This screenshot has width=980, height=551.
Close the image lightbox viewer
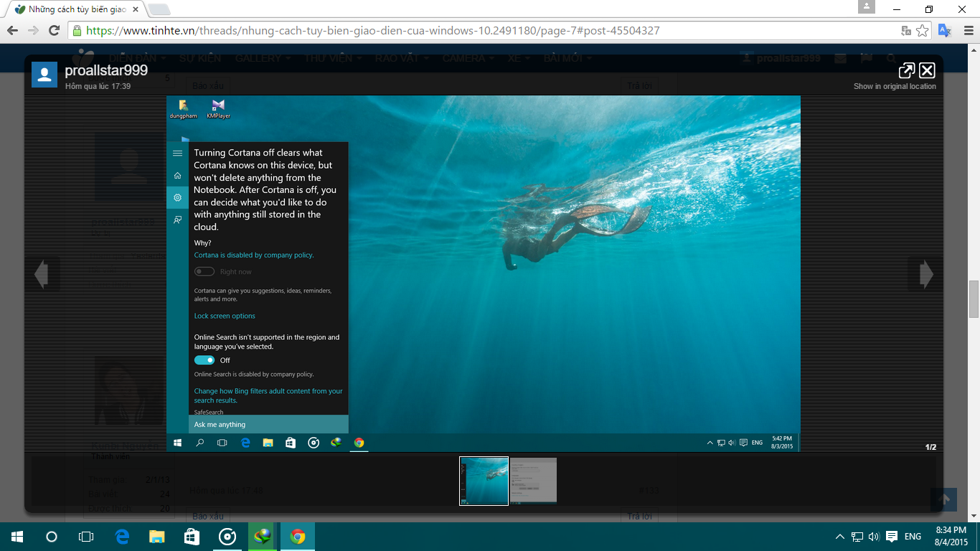(x=927, y=70)
